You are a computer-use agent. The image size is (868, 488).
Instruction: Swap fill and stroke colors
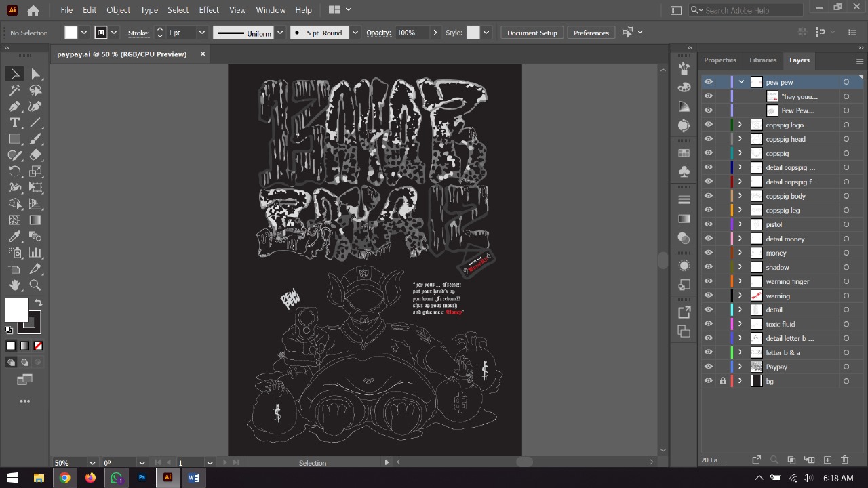[x=39, y=303]
